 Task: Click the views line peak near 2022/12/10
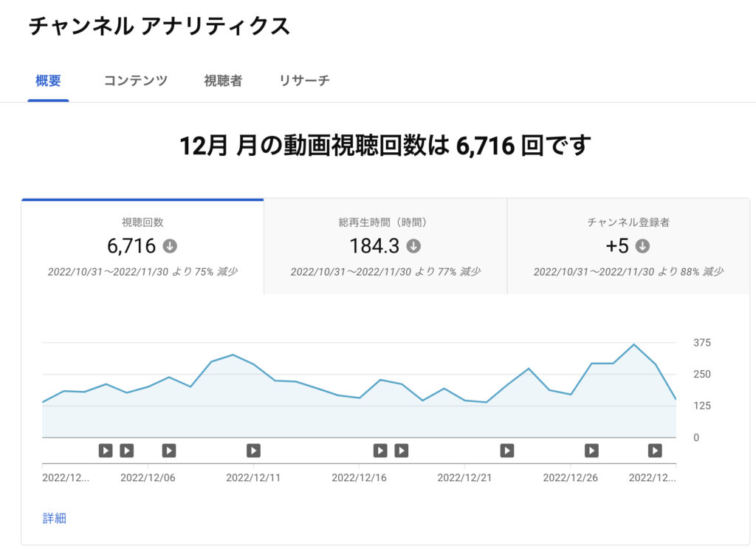click(x=233, y=355)
